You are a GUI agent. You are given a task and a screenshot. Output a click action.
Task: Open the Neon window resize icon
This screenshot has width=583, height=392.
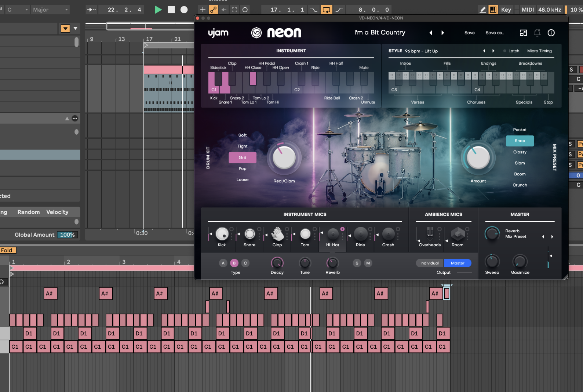pos(523,33)
